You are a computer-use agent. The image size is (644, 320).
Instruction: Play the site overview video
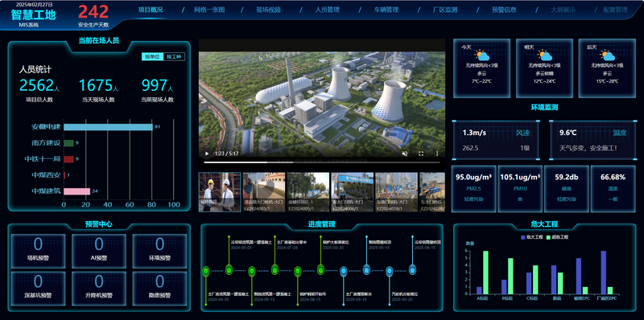207,154
